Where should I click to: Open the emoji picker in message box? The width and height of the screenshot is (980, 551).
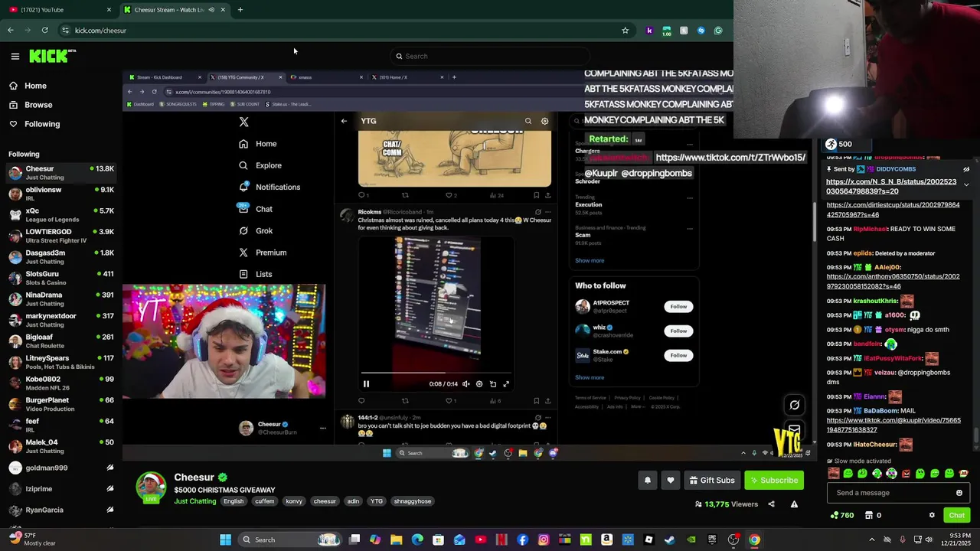tap(959, 493)
